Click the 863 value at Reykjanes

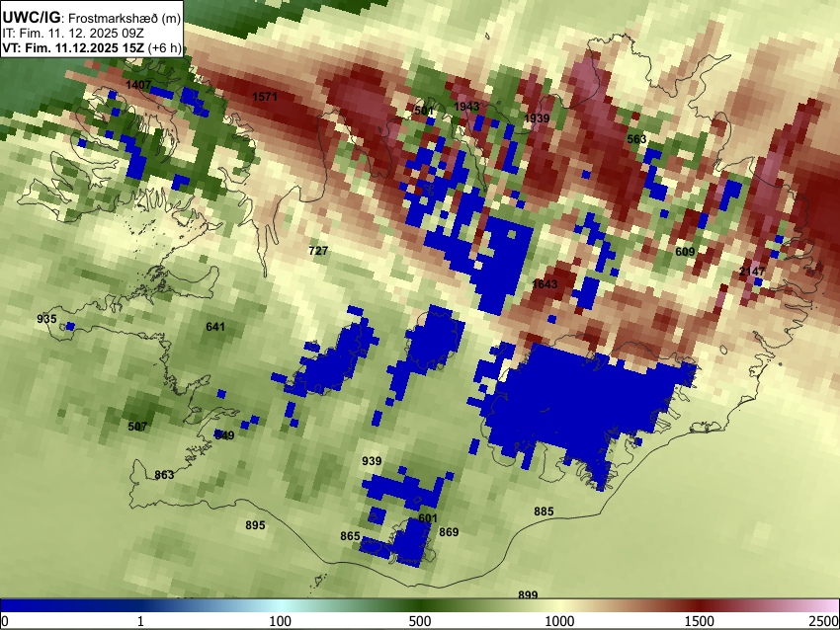(x=164, y=475)
